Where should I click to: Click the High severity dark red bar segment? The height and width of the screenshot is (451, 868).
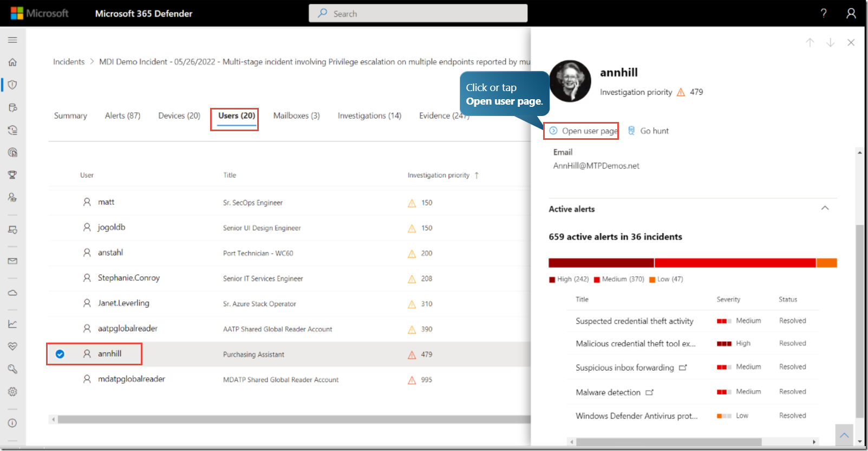click(x=601, y=263)
